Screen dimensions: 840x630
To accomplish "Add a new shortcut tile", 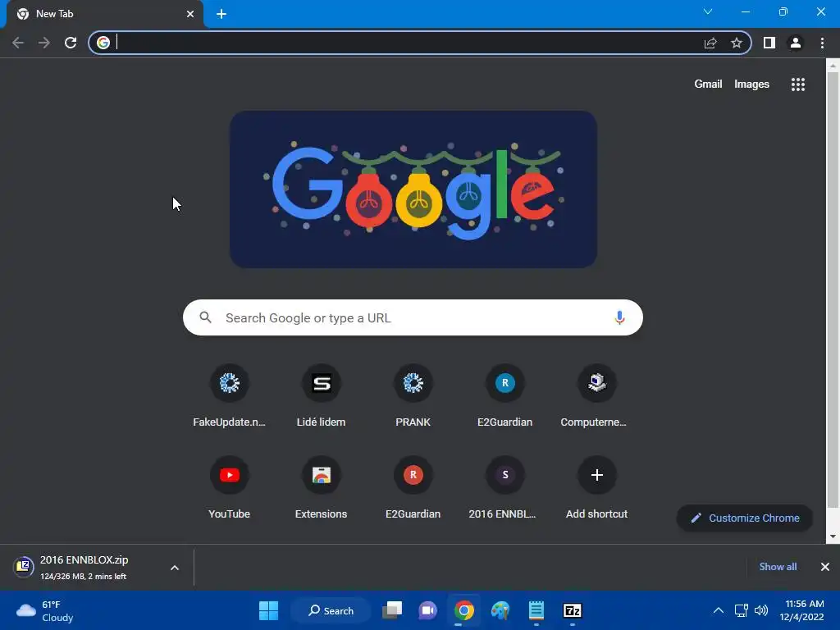I will (597, 487).
